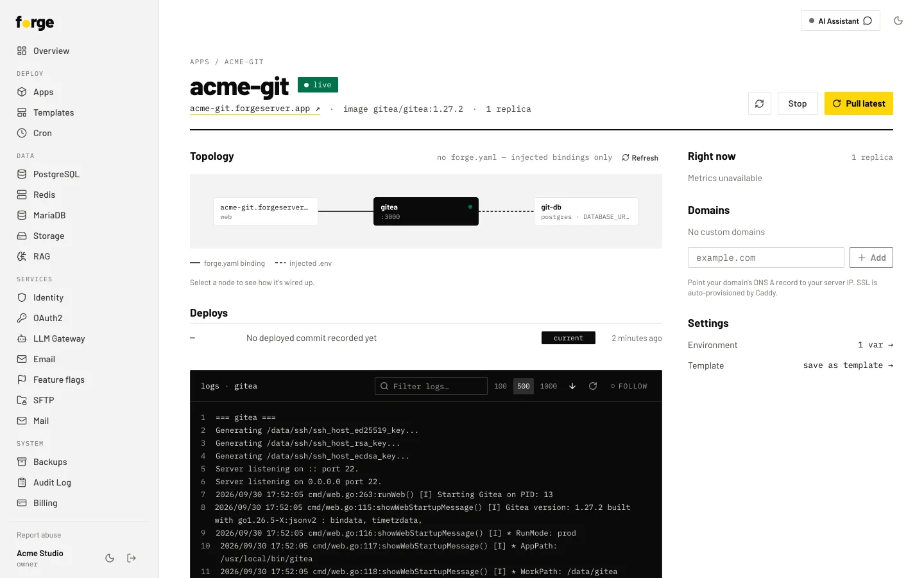Screen dimensions: 924x578
Task: Open Overview in the sidebar
Action: point(80,51)
